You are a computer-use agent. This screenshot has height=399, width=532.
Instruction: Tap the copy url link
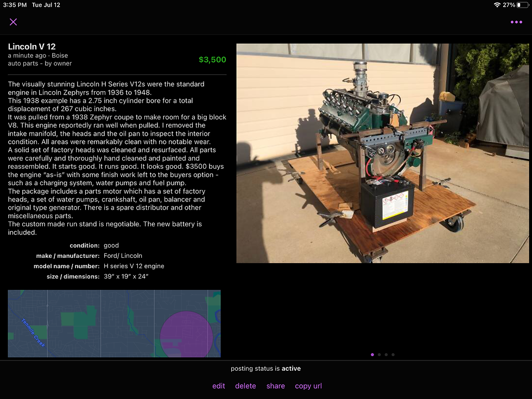click(x=308, y=386)
